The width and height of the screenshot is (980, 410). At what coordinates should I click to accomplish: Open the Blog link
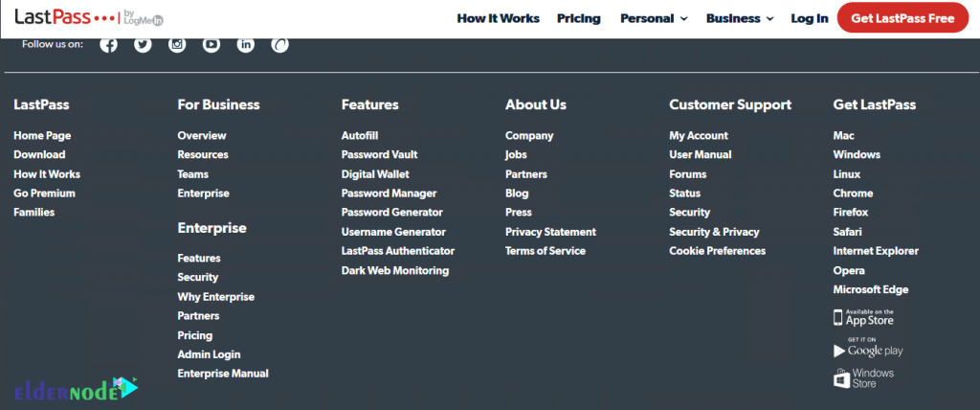click(517, 194)
